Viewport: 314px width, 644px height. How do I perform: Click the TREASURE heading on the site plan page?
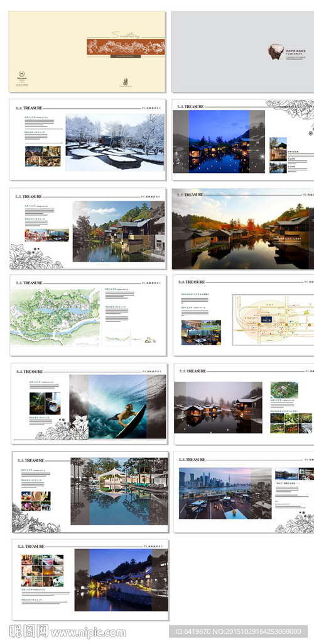pos(33,283)
